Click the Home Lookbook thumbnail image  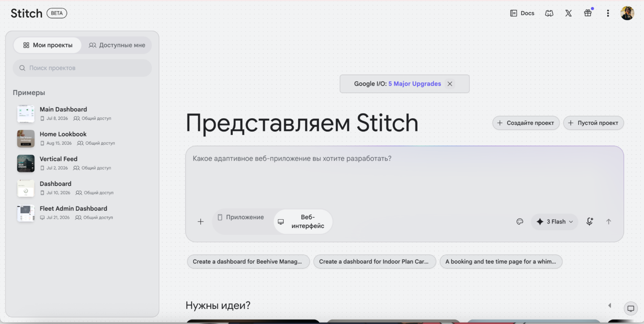pyautogui.click(x=26, y=139)
